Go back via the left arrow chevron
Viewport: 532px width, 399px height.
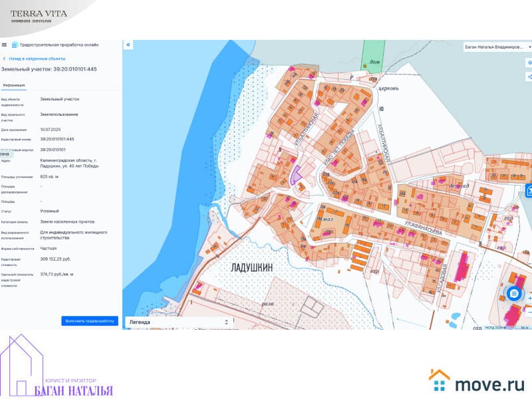point(5,59)
